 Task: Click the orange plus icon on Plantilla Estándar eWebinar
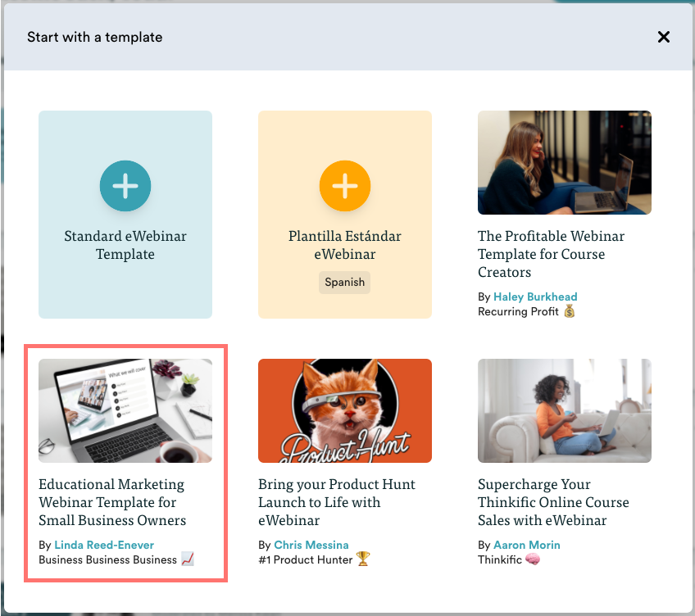click(x=345, y=186)
